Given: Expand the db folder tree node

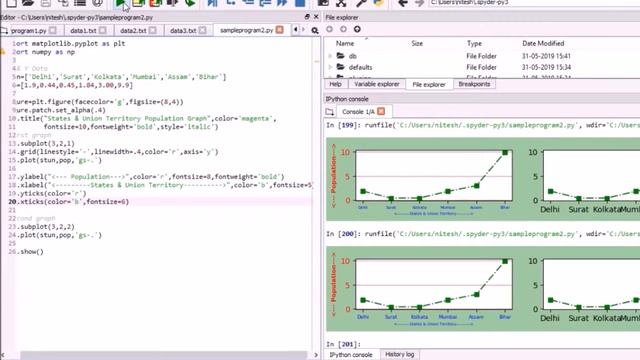Looking at the screenshot, I should tap(330, 56).
